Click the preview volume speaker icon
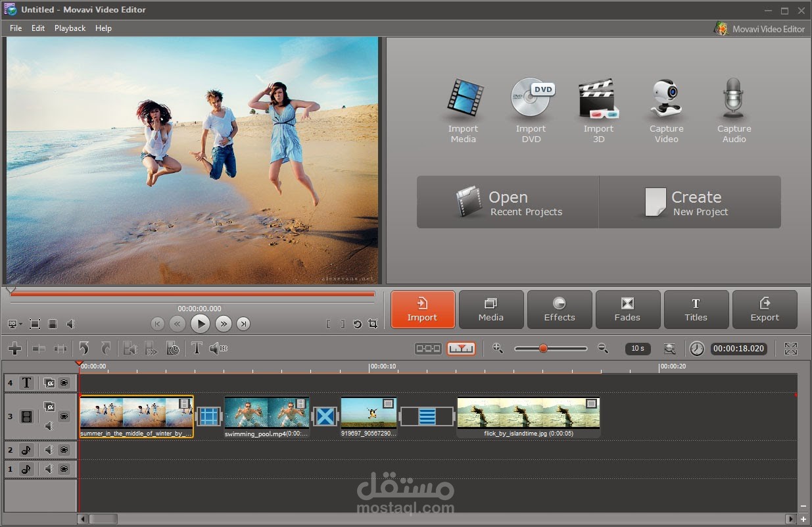The width and height of the screenshot is (812, 527). click(71, 324)
